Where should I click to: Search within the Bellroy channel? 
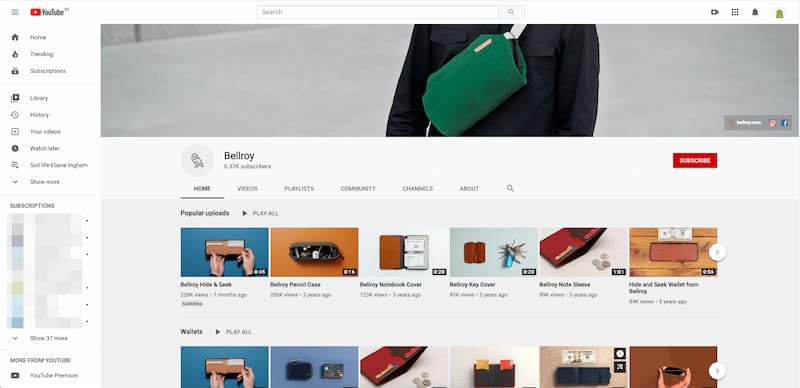(510, 188)
